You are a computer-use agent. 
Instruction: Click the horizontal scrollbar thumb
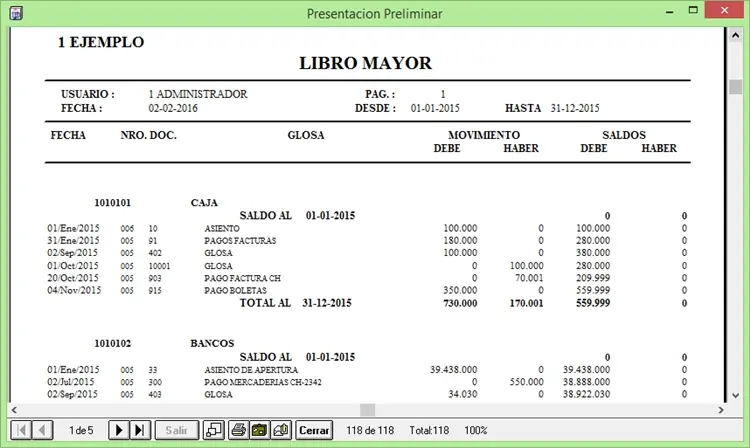[367, 410]
